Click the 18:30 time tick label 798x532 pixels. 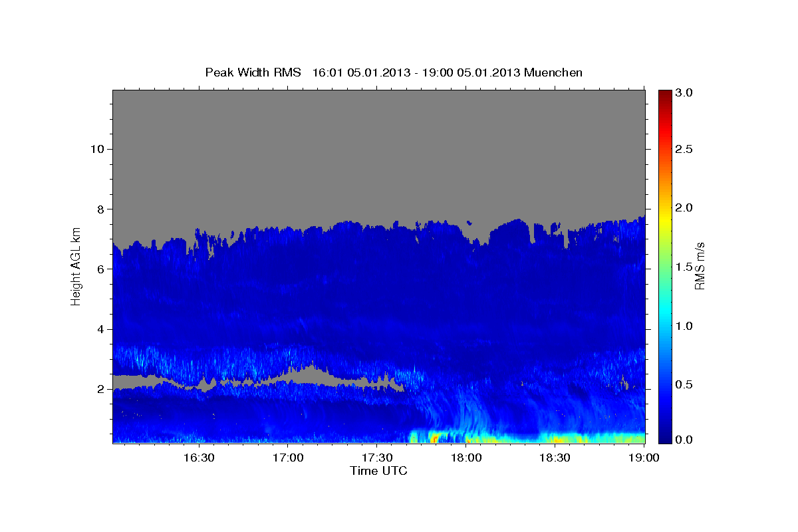coord(555,458)
